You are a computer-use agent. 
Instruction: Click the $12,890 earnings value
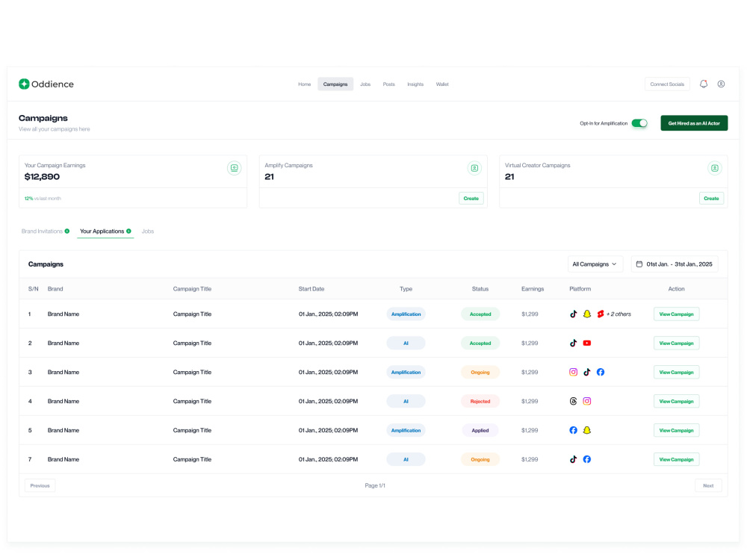42,177
